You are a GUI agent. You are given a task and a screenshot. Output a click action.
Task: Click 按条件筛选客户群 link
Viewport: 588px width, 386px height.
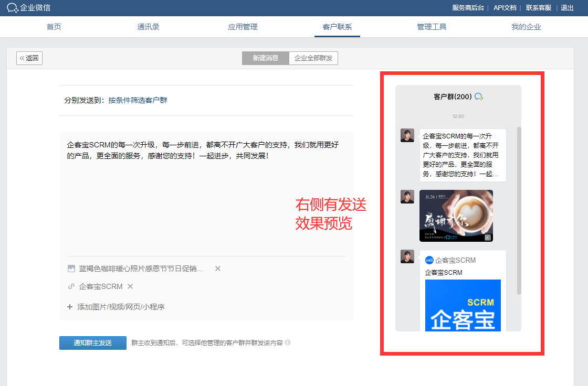(138, 100)
